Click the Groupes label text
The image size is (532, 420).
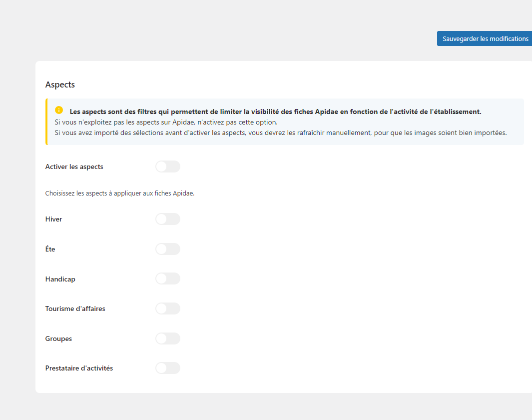tap(58, 338)
